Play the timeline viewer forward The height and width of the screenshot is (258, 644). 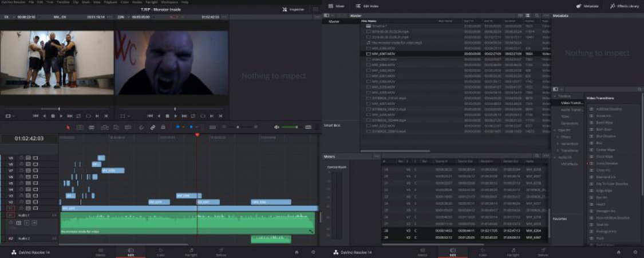tap(176, 116)
